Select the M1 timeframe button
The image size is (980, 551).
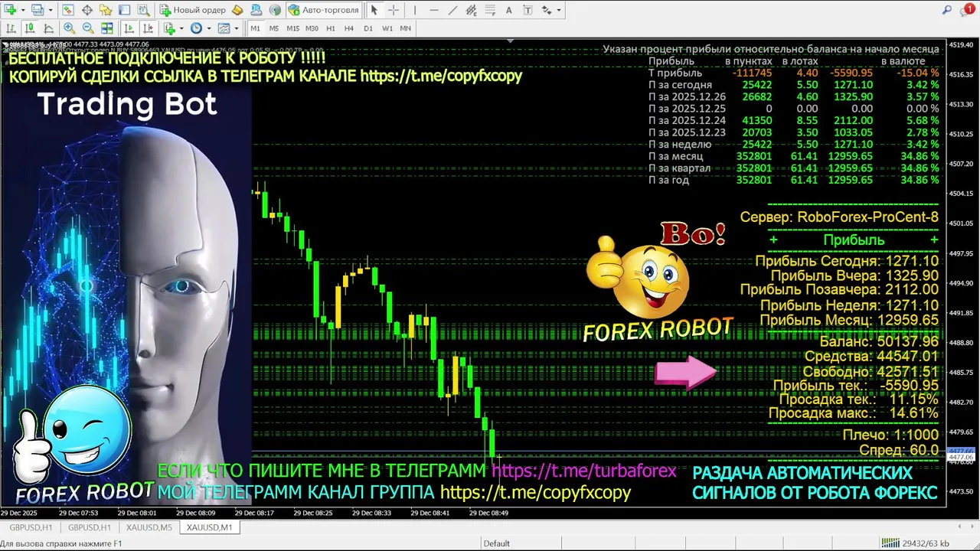click(255, 28)
